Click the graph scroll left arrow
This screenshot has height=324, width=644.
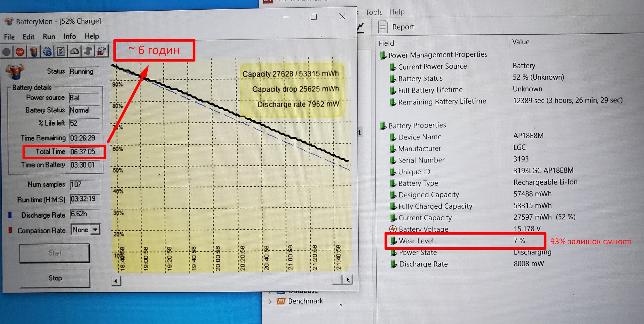(x=116, y=281)
